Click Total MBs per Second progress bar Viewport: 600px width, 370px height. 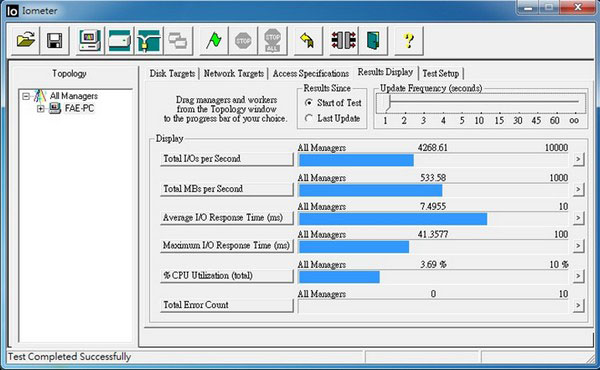point(433,190)
